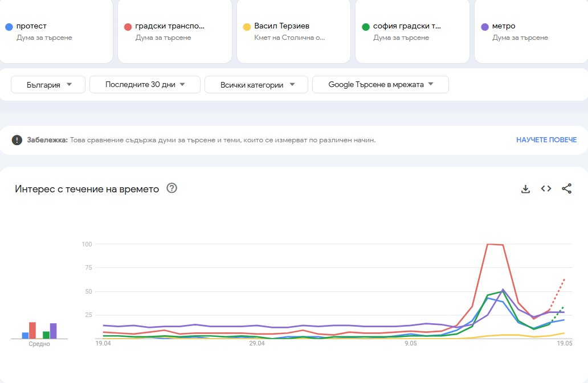Click the green dot beside софия градски термин
Image resolution: width=588 pixels, height=383 pixels.
coord(365,26)
